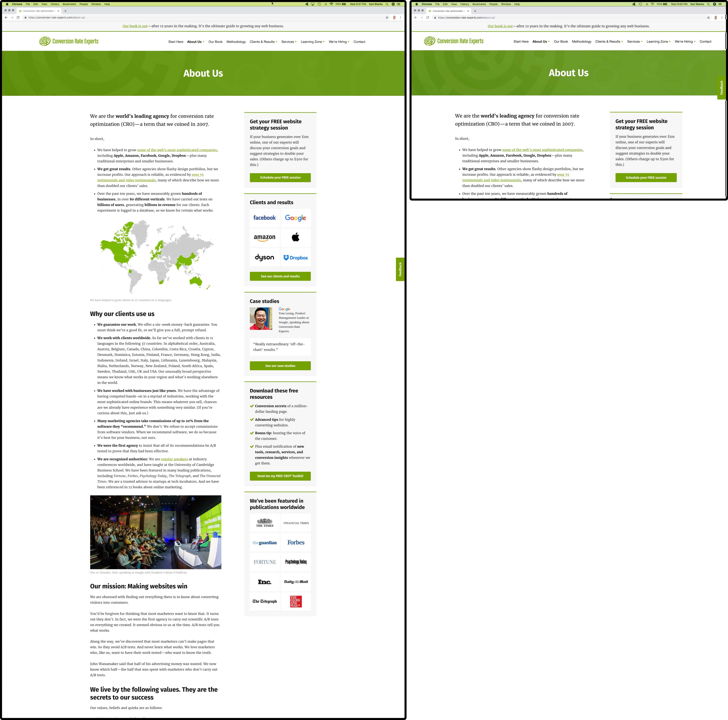This screenshot has width=728, height=720.
Task: Open Spotlight search icon in left menu bar
Action: (x=387, y=4)
